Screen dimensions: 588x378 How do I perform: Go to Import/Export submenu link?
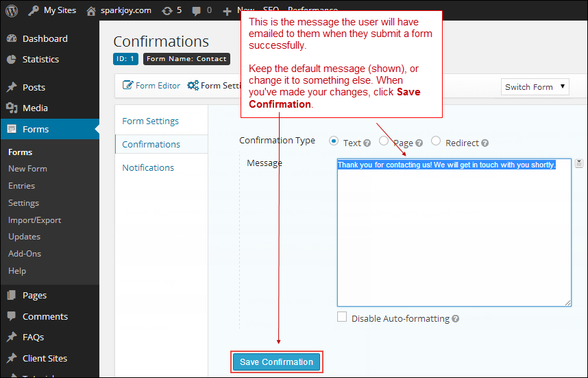coord(34,220)
